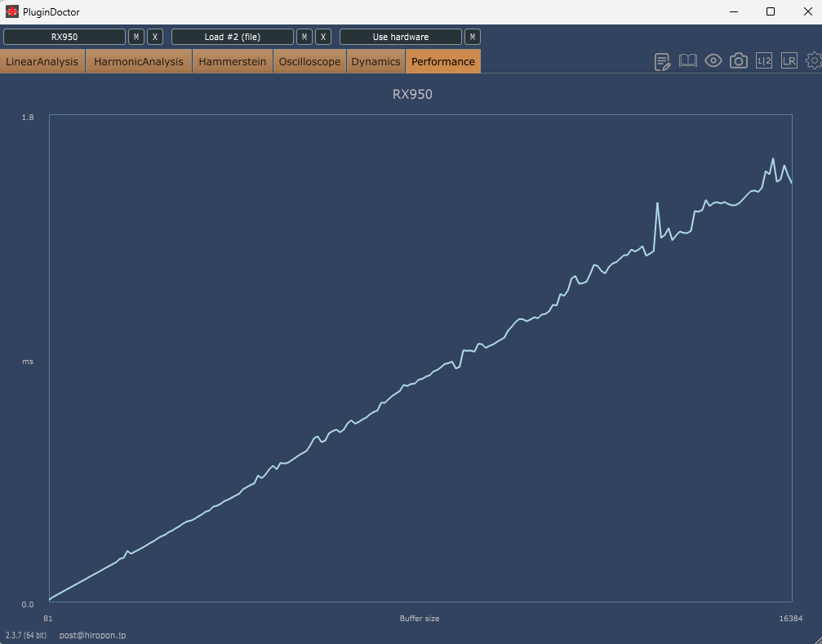Click the ms y-axis unit label

coord(28,362)
